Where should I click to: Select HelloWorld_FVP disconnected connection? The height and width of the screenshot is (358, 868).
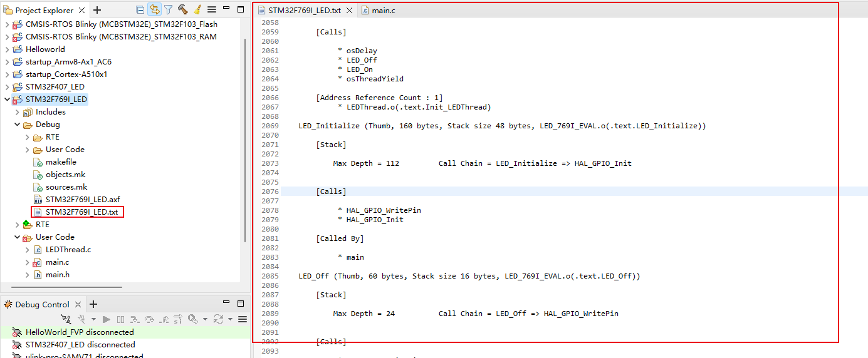pos(79,332)
